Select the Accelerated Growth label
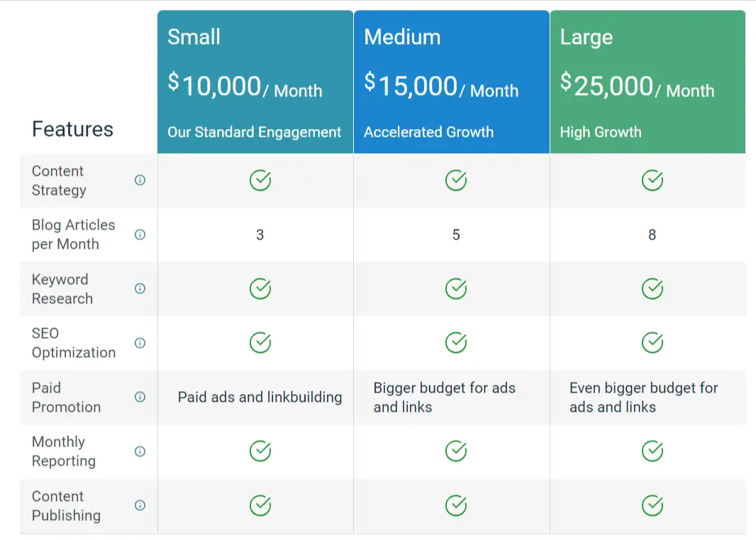 click(x=429, y=132)
